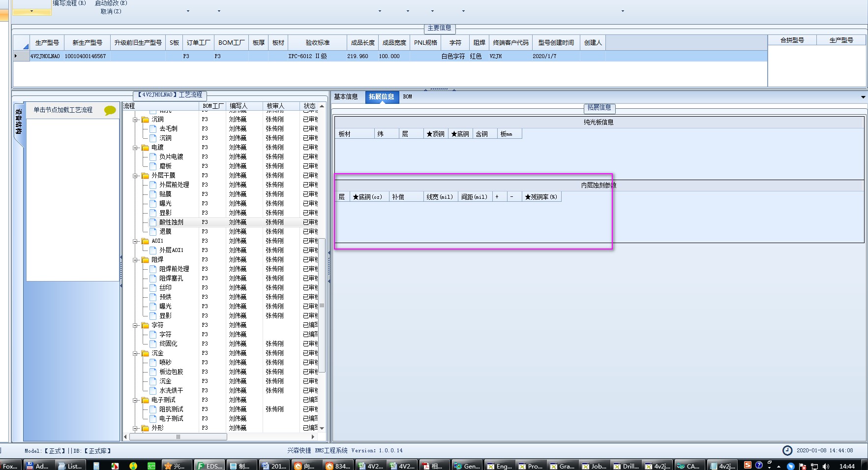Screen dimensions: 868x470
Task: Click the scroll-down arrow of process tree
Action: click(x=322, y=428)
